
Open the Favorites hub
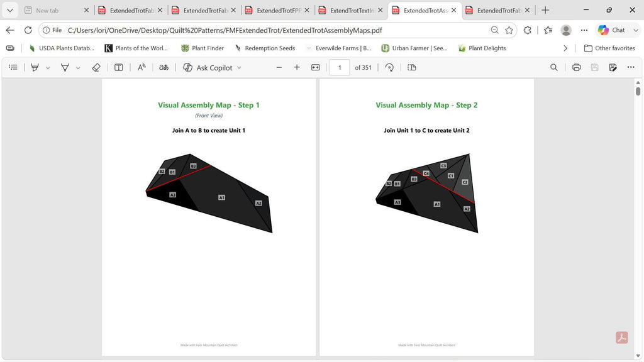(548, 30)
